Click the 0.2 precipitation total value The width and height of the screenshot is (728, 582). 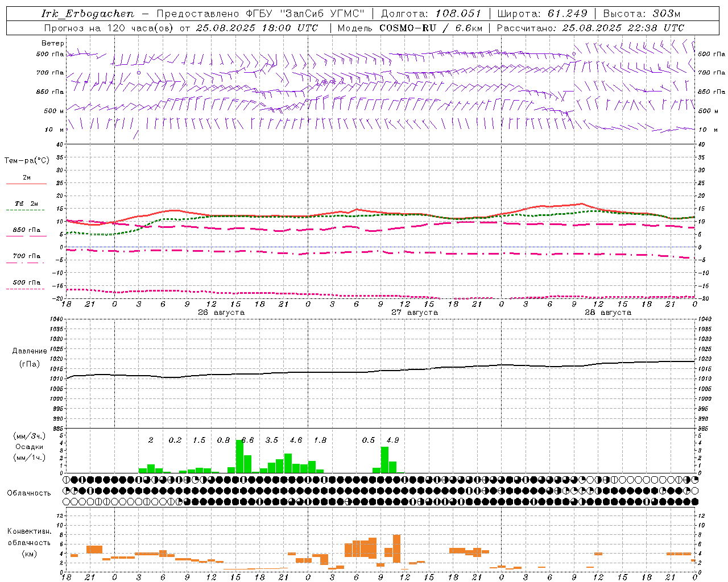click(175, 440)
